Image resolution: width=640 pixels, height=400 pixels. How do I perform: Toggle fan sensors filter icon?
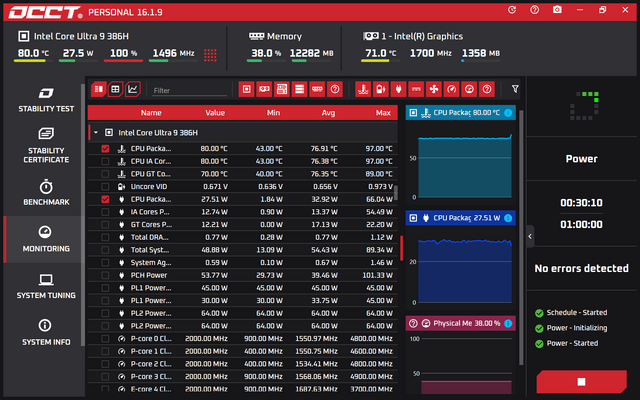click(434, 89)
